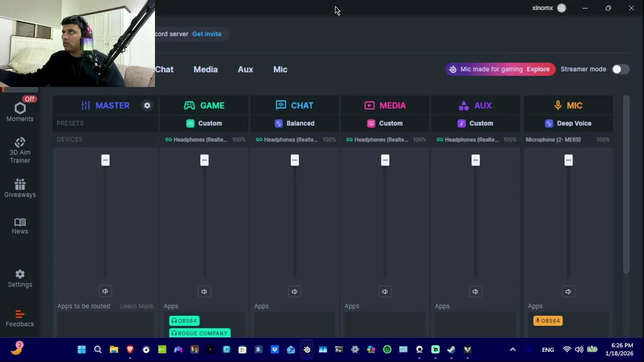This screenshot has width=644, height=362.
Task: Click the Aux shapes icon
Action: tap(464, 106)
